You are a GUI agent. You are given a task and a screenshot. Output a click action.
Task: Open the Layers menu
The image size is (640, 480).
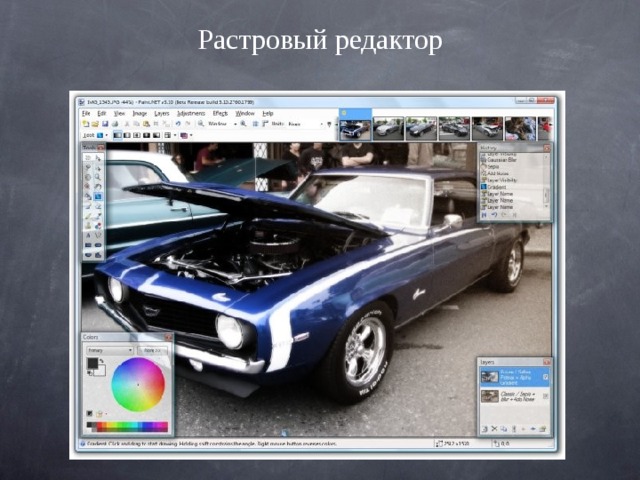(162, 113)
